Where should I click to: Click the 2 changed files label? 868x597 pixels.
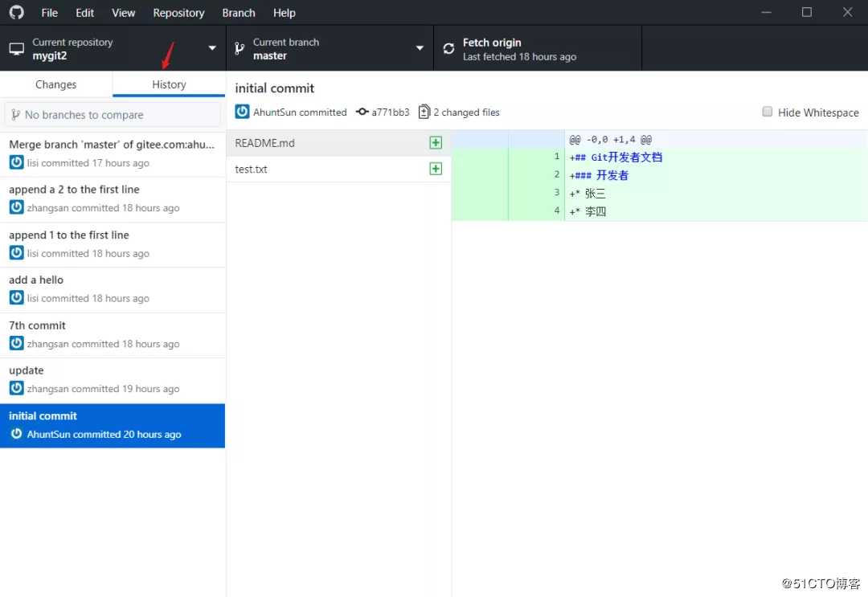click(x=466, y=112)
